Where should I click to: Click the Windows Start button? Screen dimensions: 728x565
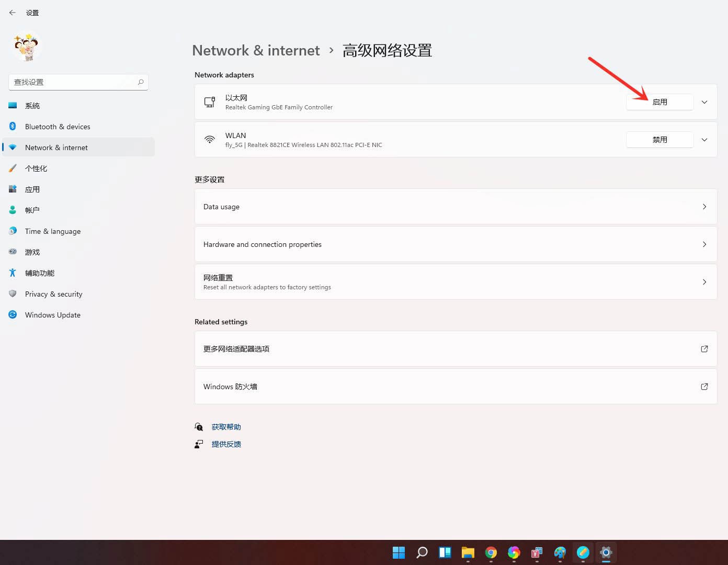coord(398,552)
